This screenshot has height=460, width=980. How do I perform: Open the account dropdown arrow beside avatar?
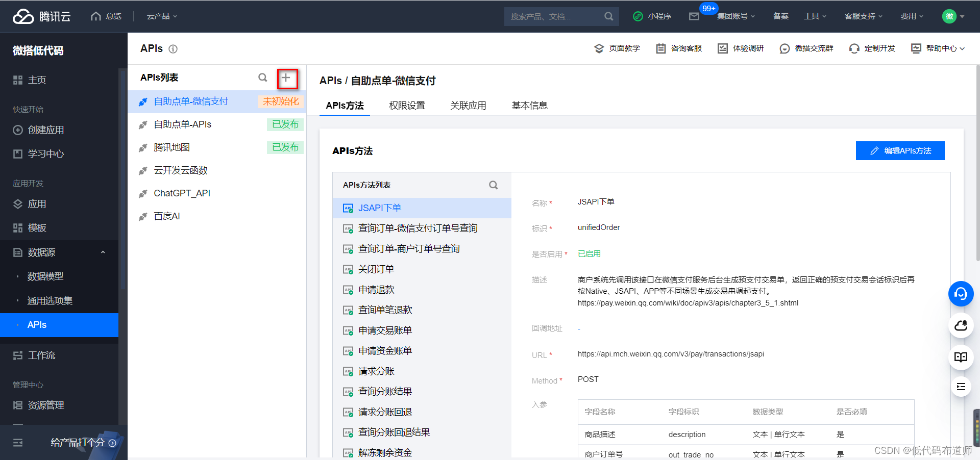[x=962, y=16]
